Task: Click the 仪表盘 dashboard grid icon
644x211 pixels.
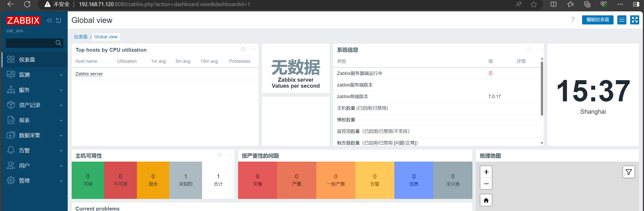Action: [x=11, y=59]
